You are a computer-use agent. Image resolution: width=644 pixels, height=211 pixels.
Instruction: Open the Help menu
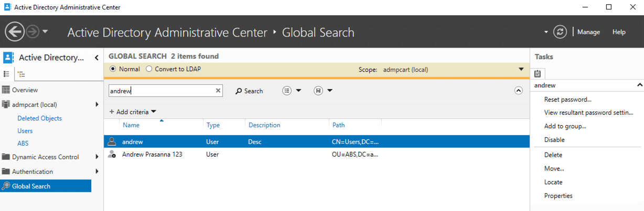[x=619, y=32]
